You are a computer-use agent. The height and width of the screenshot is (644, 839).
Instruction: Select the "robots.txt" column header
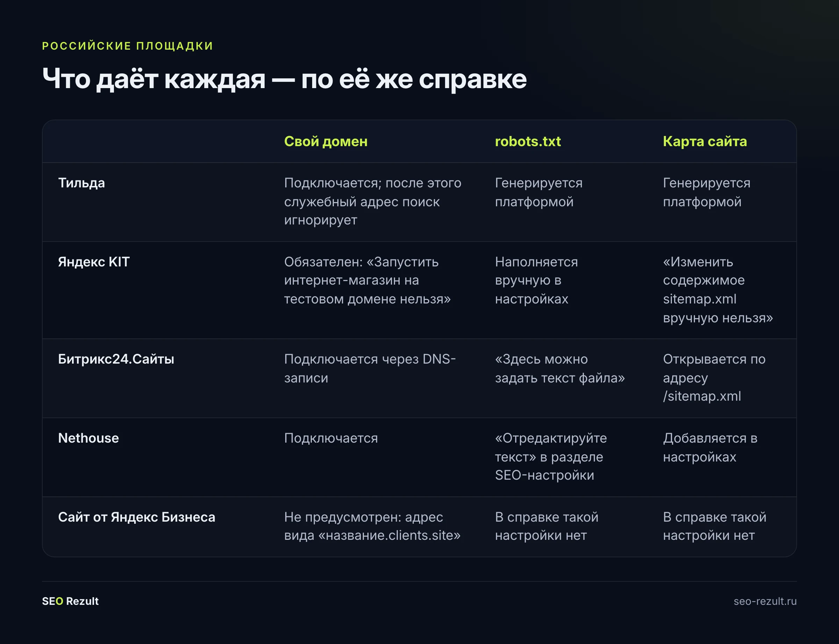coord(528,142)
